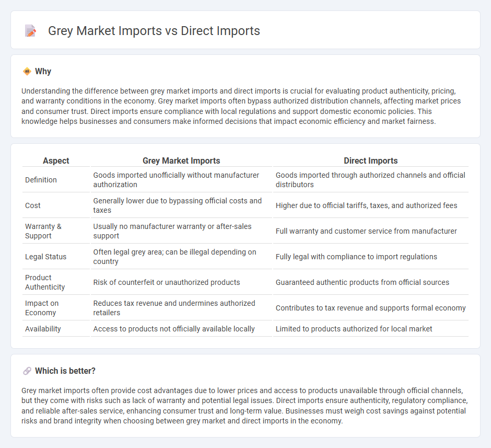The image size is (491, 448).
Task: Click cell 'Goods imported unofficially without manufacturer authorization'
Action: pos(181,180)
